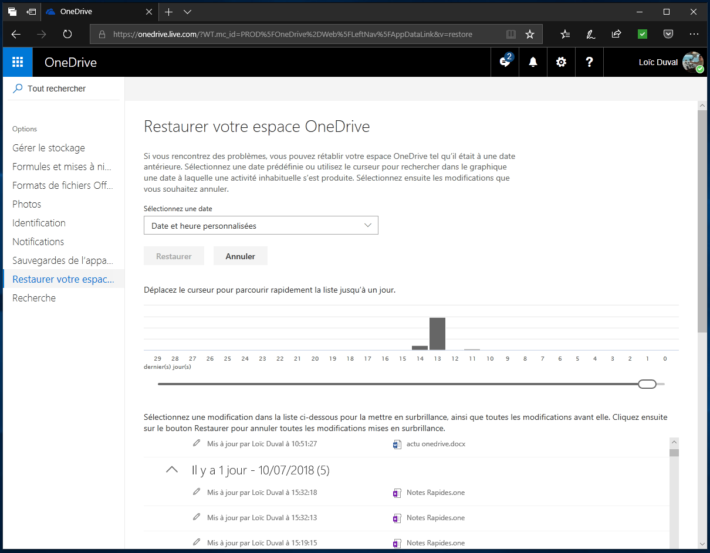This screenshot has height=553, width=710.
Task: Click the search magnifier icon
Action: click(x=18, y=88)
